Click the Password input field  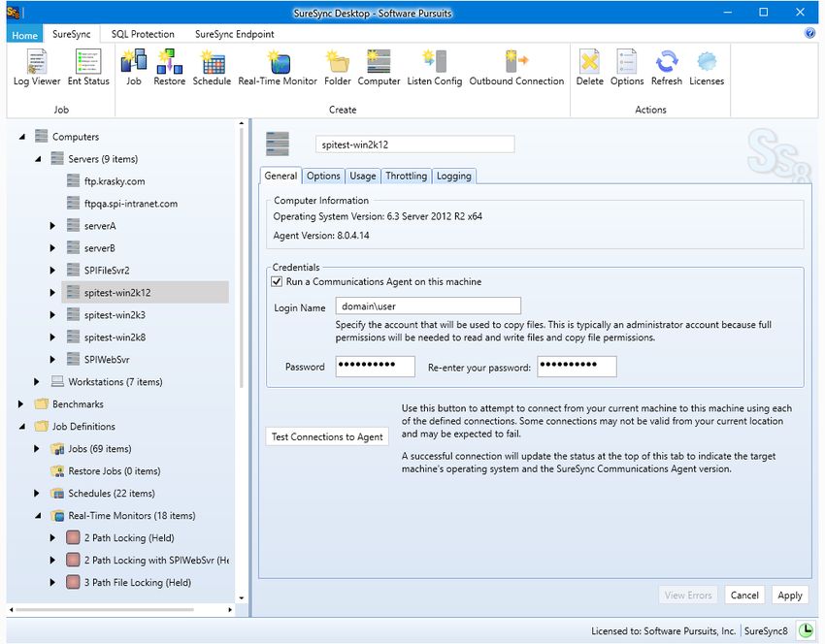376,367
